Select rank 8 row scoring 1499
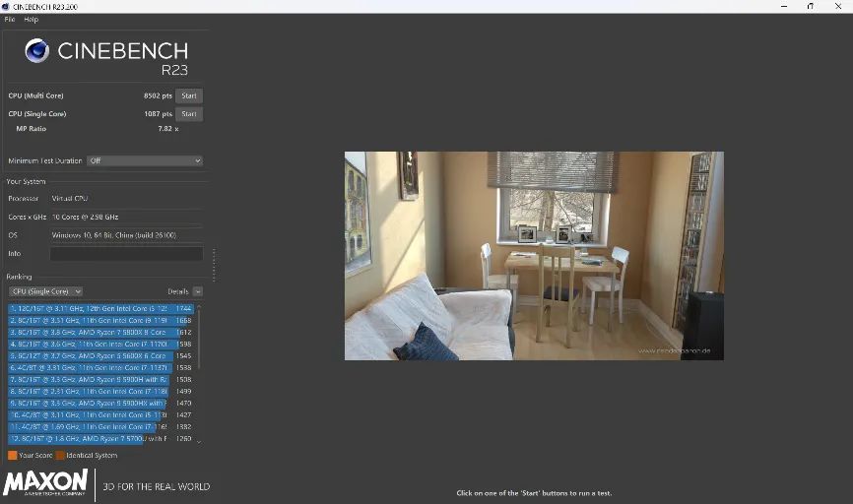 pyautogui.click(x=100, y=392)
